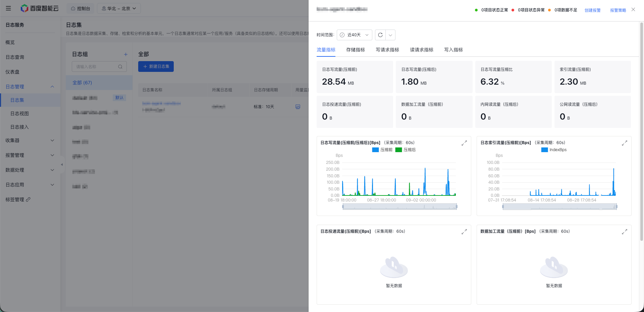Image resolution: width=644 pixels, height=312 pixels.
Task: Switch to the 读请求指标 tab
Action: click(x=422, y=50)
